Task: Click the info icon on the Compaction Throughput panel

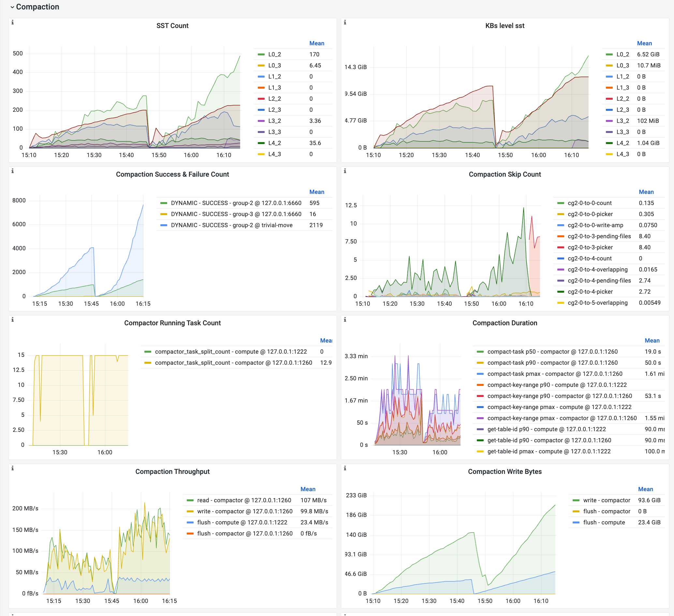Action: coord(13,468)
